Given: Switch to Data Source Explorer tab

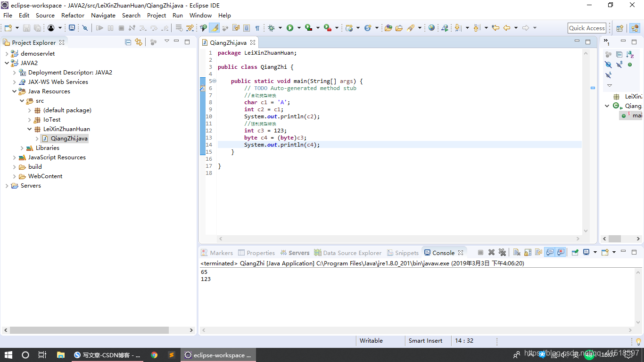Looking at the screenshot, I should point(348,253).
